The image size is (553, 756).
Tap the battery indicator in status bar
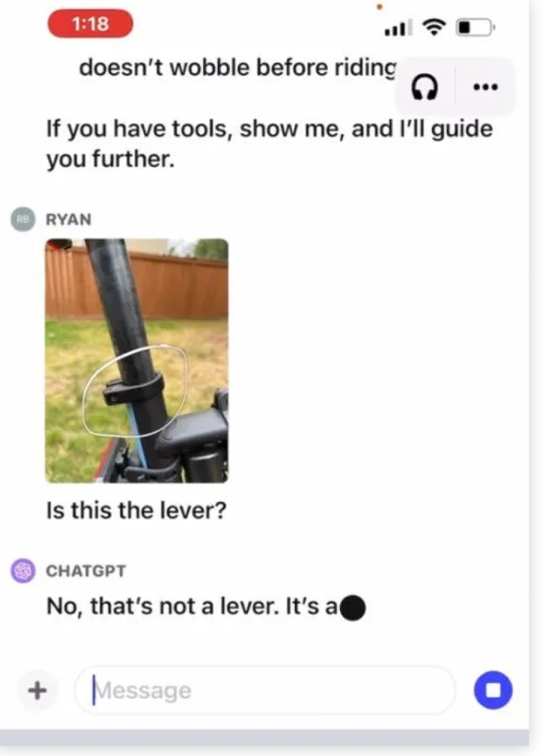[476, 27]
